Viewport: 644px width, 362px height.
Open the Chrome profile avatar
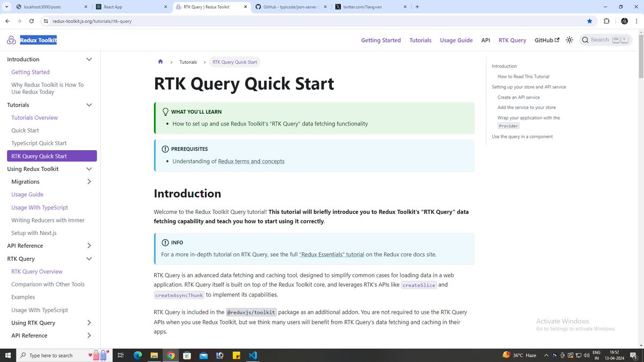(624, 21)
